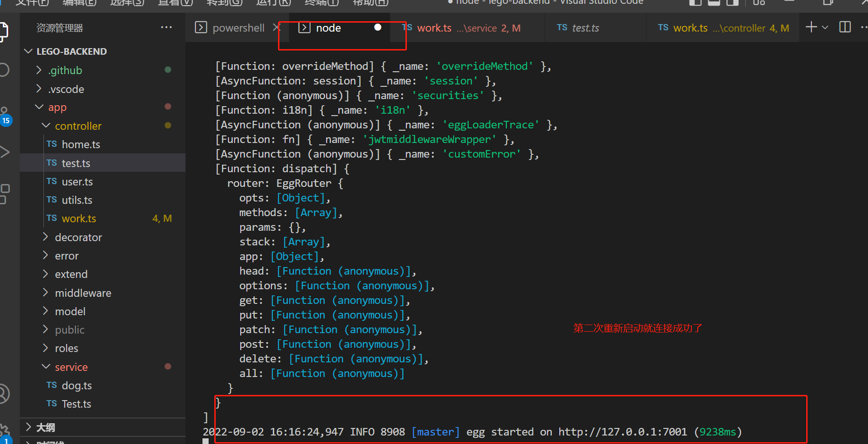Screen dimensions: 868x444
Task: Click the TS icon beside user.ts
Action: (51, 181)
